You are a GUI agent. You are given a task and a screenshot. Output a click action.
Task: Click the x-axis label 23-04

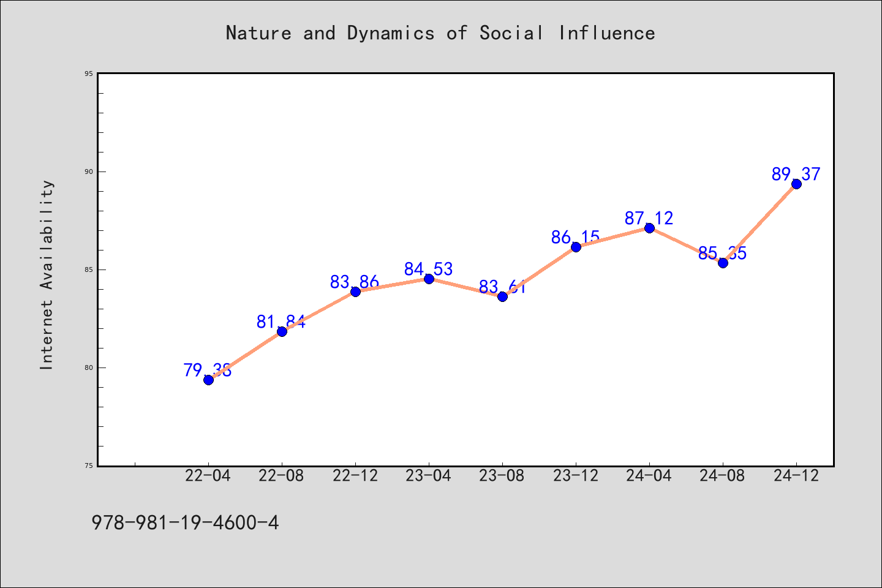point(429,476)
